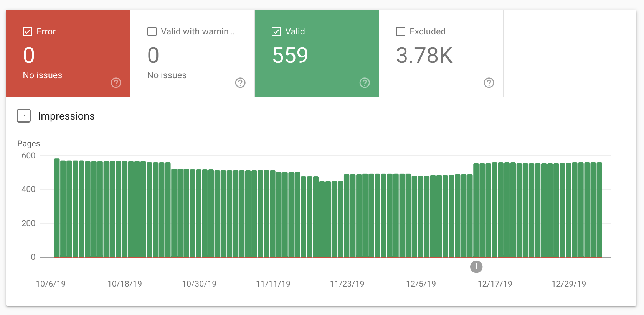Uncheck the Valid checkbox

coord(276,31)
